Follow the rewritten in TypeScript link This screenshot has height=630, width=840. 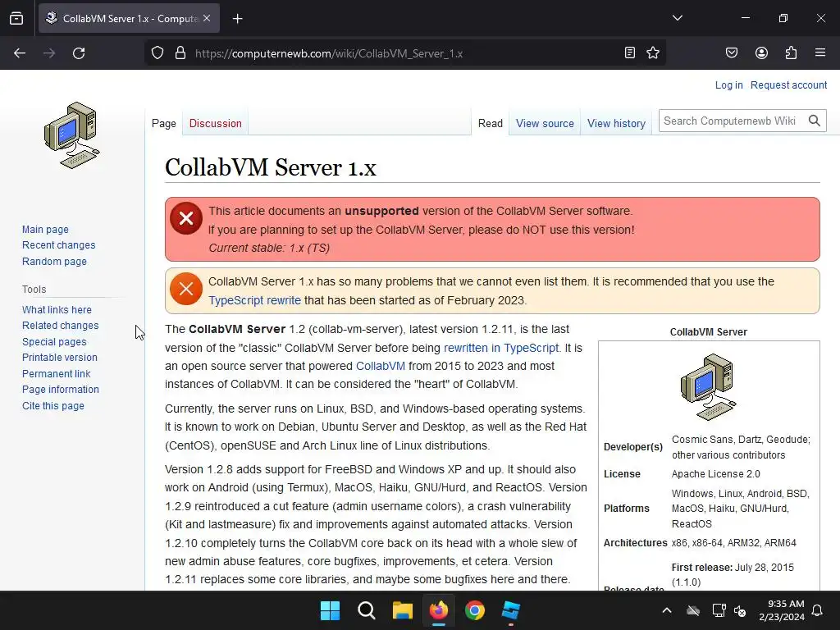pyautogui.click(x=501, y=348)
